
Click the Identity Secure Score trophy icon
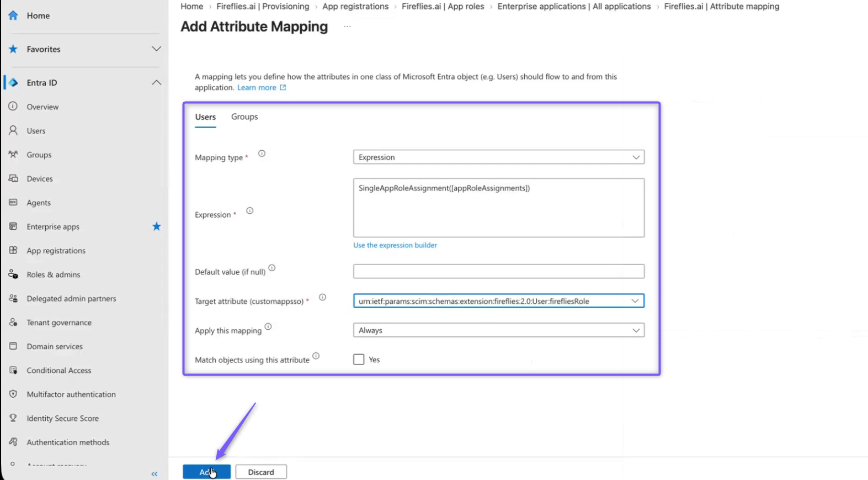point(13,418)
